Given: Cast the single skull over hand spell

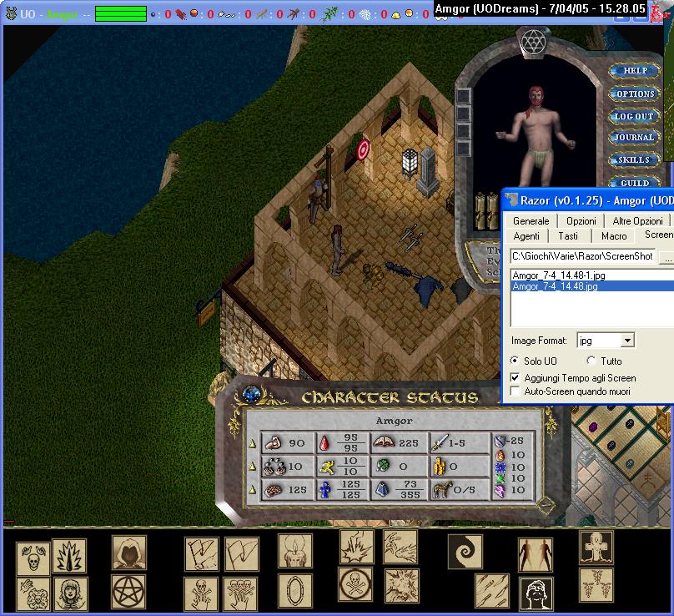Looking at the screenshot, I should [201, 594].
